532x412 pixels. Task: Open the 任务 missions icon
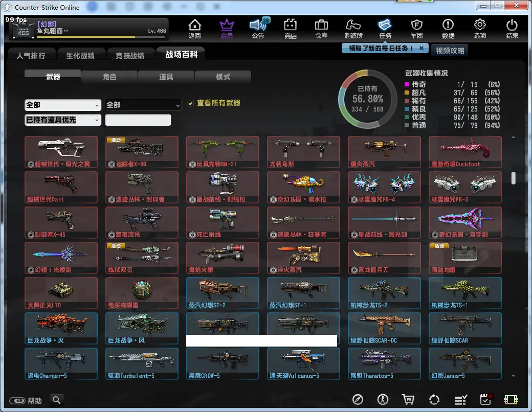tap(385, 29)
